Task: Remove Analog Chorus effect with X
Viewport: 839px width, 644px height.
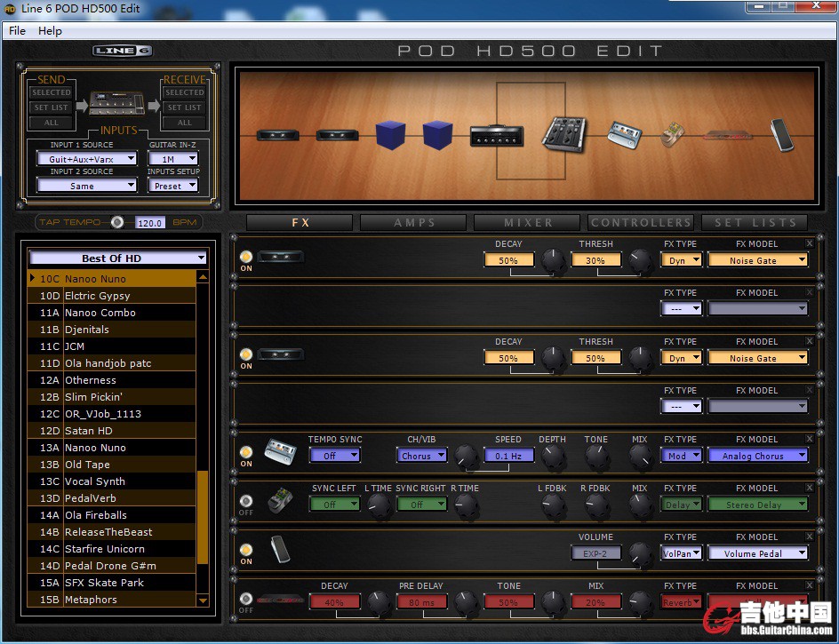Action: 809,439
